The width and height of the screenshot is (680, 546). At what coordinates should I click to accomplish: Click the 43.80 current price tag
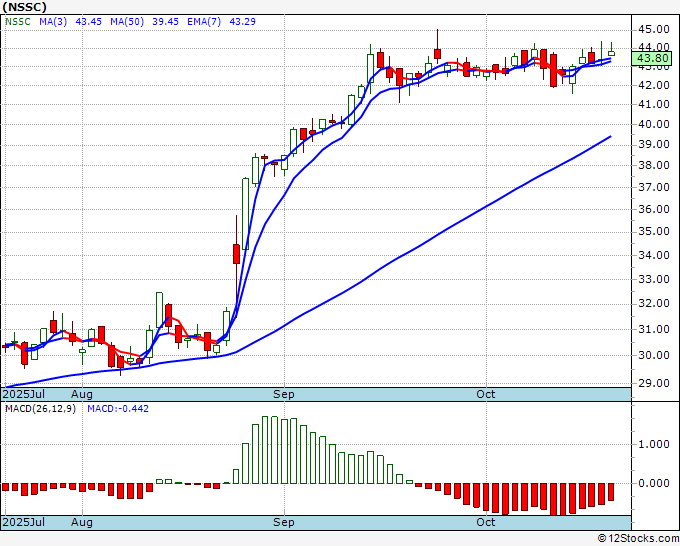point(653,58)
